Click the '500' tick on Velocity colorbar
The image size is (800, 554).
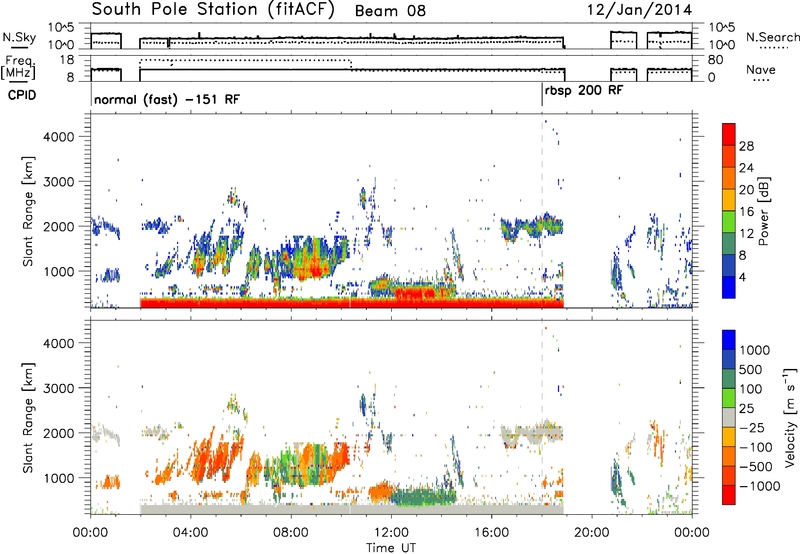[751, 369]
